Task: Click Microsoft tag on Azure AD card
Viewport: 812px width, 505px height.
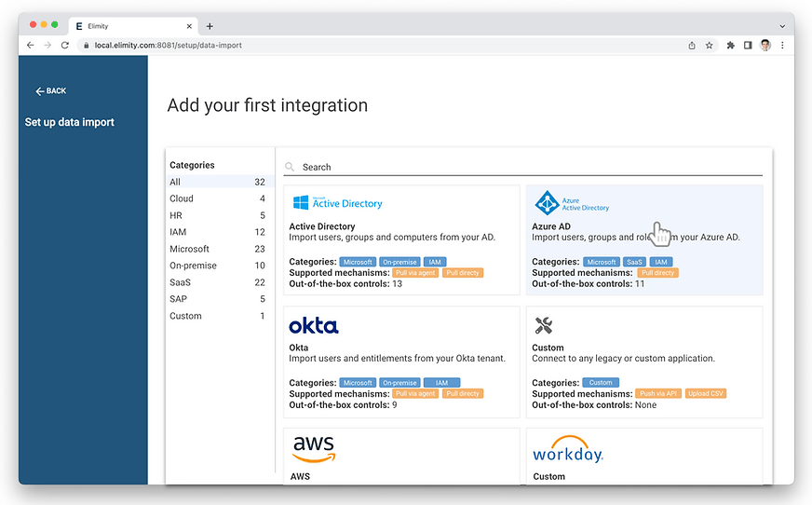Action: [x=602, y=262]
